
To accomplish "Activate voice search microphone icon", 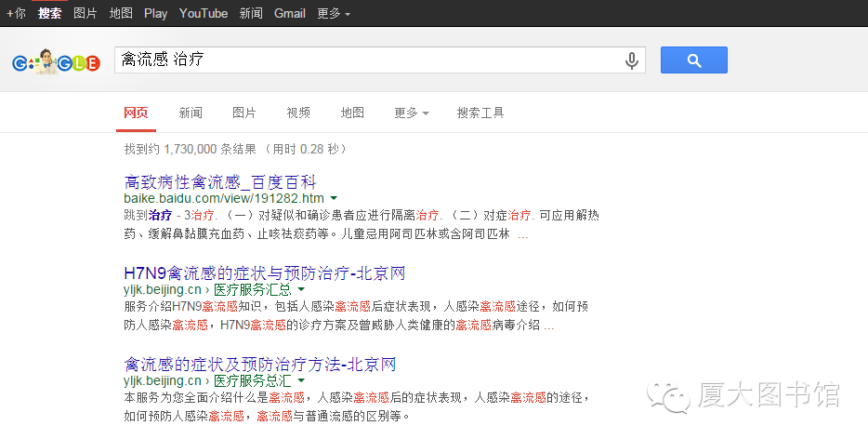I will point(632,60).
